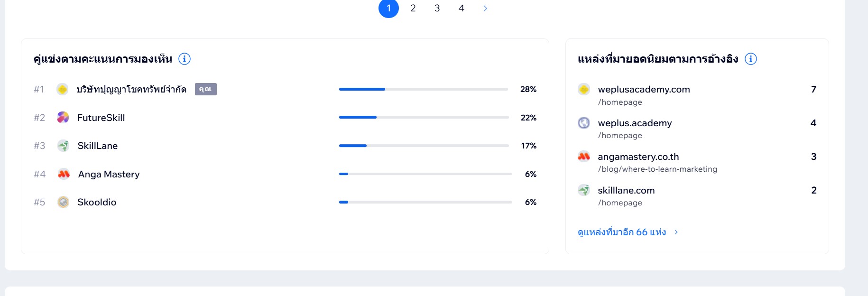Image resolution: width=868 pixels, height=296 pixels.
Task: Select pagination page 4
Action: pos(462,8)
